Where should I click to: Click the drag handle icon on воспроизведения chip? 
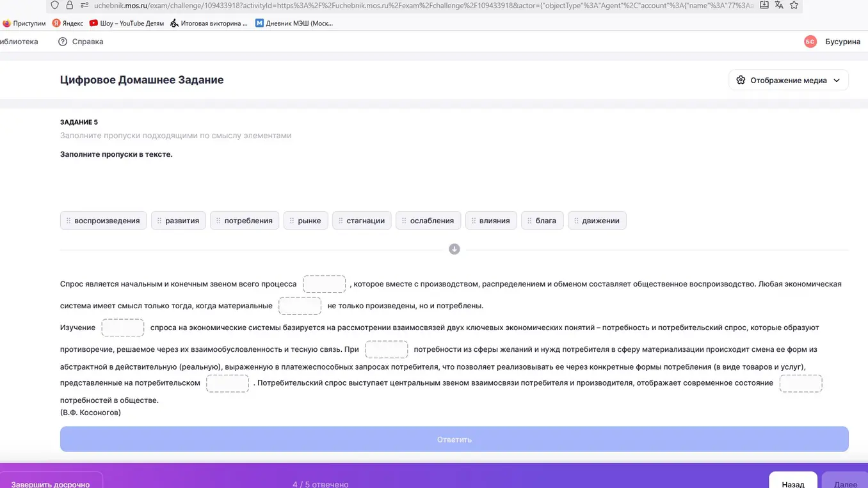(x=68, y=221)
